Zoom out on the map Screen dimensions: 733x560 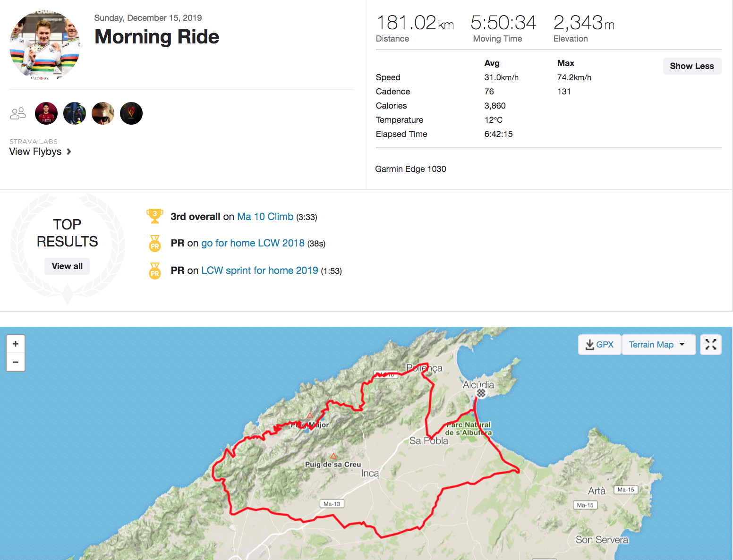pos(16,362)
